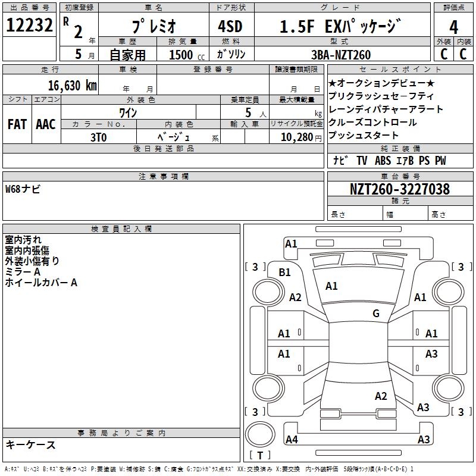This screenshot has width=476, height=476.
Task: Click the lot number 12232
Action: [x=29, y=25]
